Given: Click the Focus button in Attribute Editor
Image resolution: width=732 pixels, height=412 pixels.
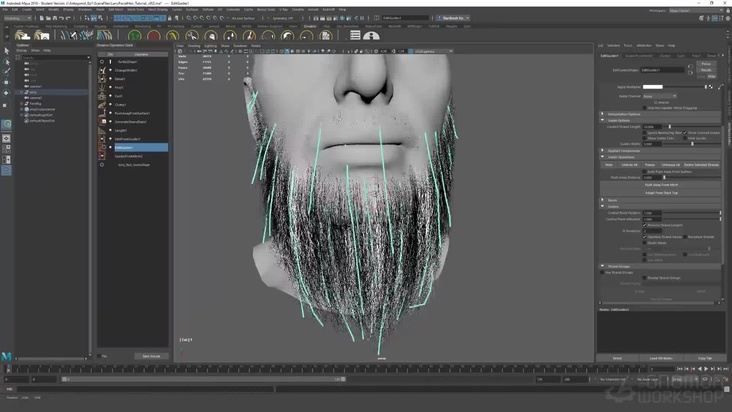Looking at the screenshot, I should click(x=706, y=63).
